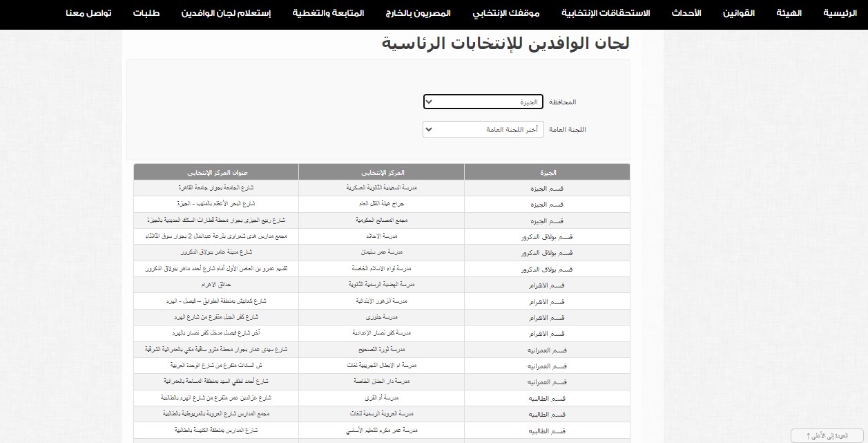868x443 pixels.
Task: Click the عنوان المركز الإنتخابي column header
Action: (x=216, y=172)
